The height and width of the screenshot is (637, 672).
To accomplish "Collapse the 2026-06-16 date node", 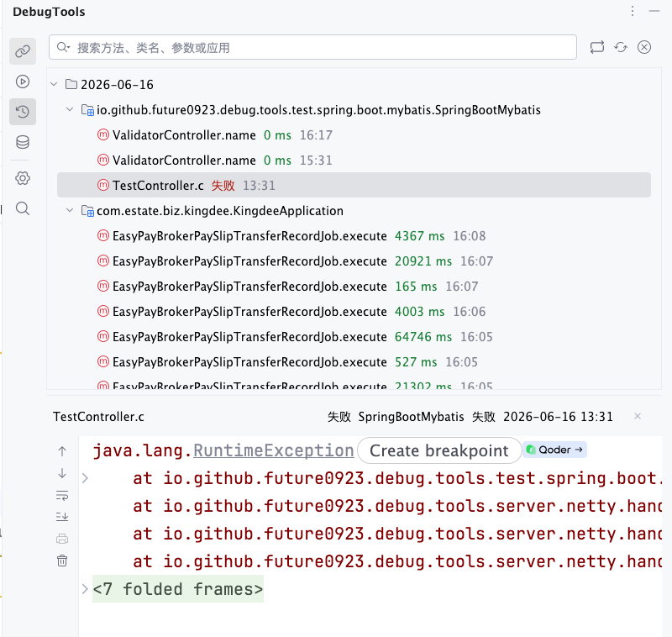I will click(54, 84).
